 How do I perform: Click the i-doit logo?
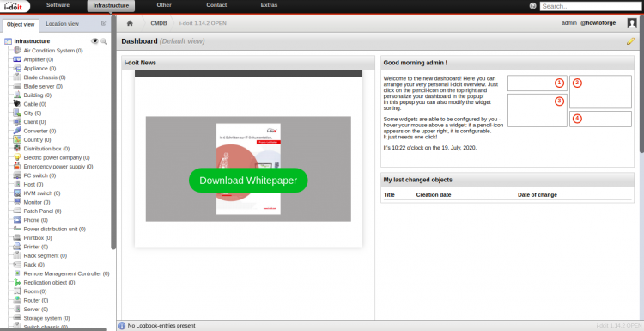pos(15,6)
